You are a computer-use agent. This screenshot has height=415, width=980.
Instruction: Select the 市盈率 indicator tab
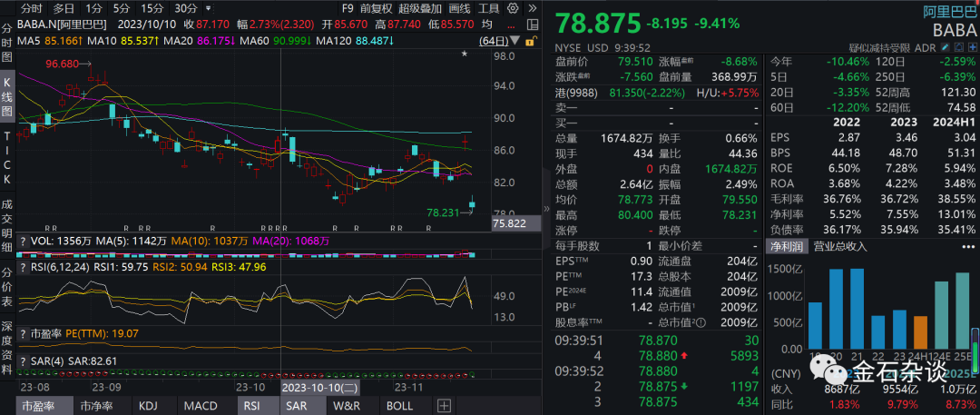pyautogui.click(x=44, y=406)
